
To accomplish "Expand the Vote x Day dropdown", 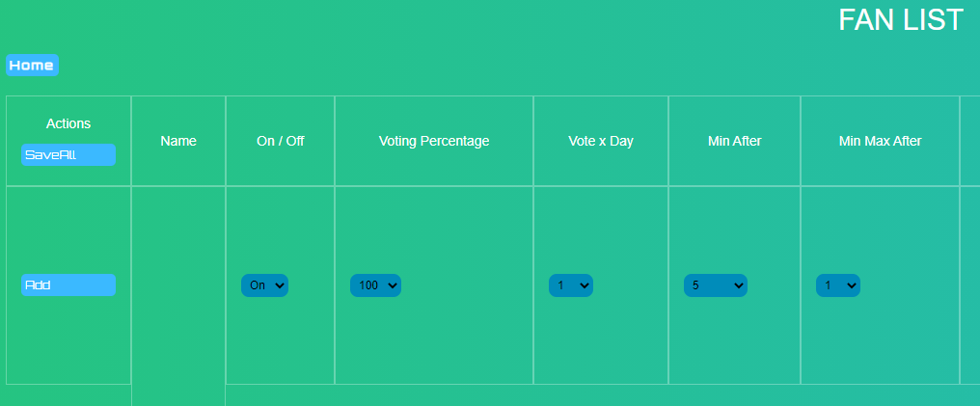I will click(x=571, y=285).
